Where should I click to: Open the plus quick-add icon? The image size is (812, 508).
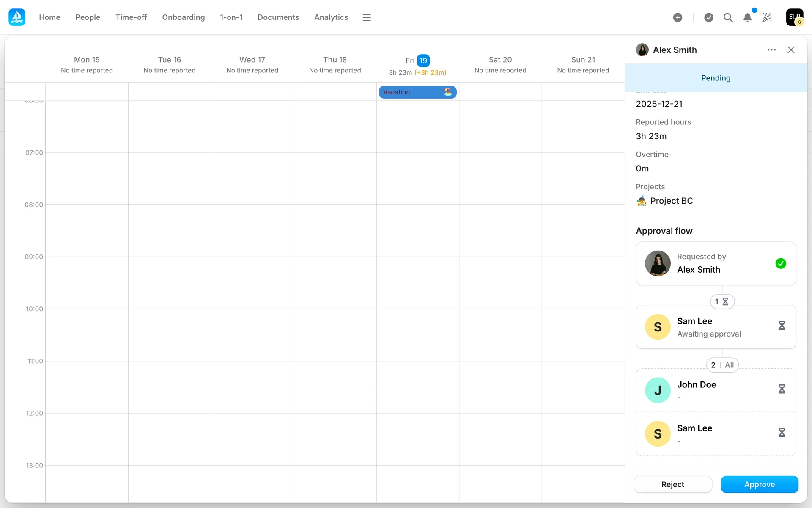678,17
